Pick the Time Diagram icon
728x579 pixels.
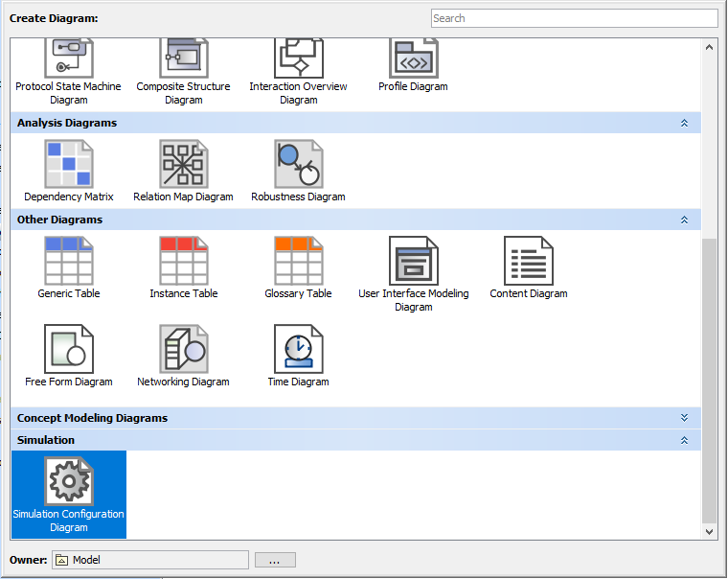pos(298,349)
